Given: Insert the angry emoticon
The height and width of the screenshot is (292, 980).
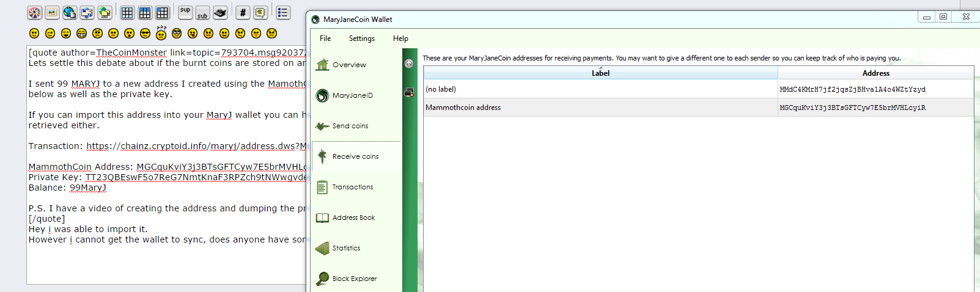Looking at the screenshot, I should pyautogui.click(x=97, y=33).
